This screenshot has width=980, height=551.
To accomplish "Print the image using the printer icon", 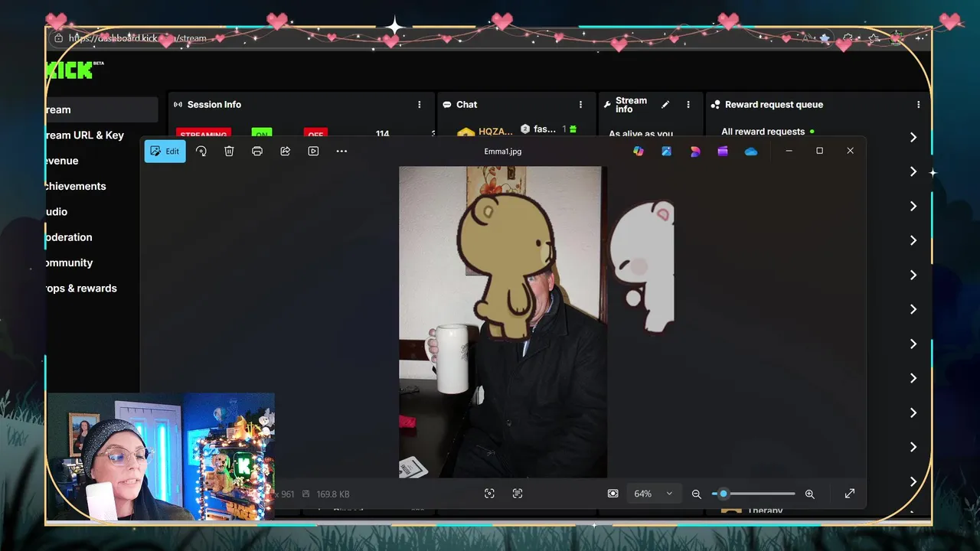I will (257, 152).
